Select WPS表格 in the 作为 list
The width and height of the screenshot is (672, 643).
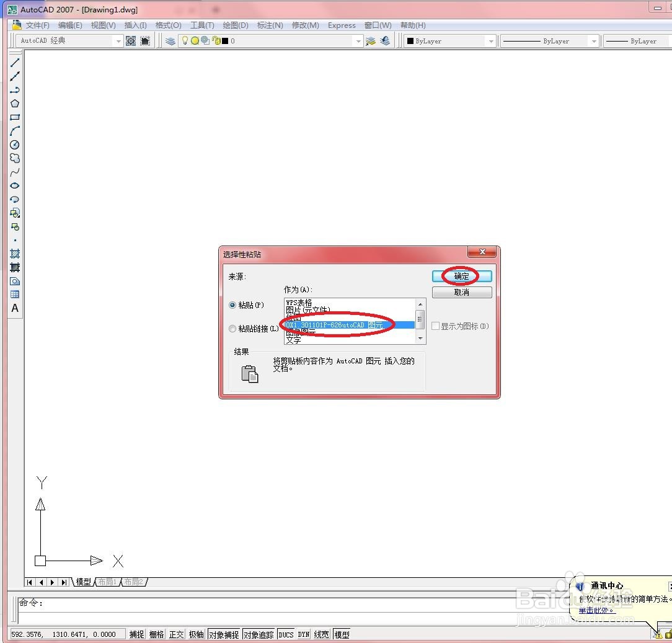(x=299, y=302)
